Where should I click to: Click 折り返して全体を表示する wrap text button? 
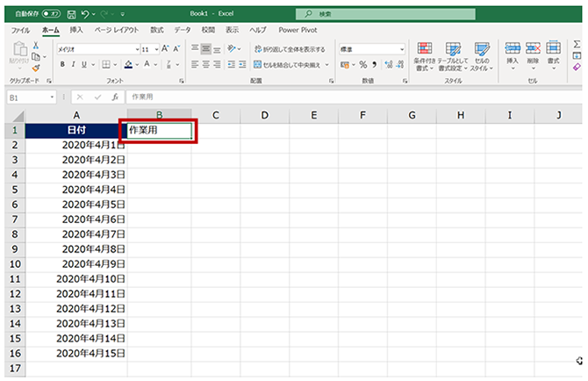pos(288,49)
